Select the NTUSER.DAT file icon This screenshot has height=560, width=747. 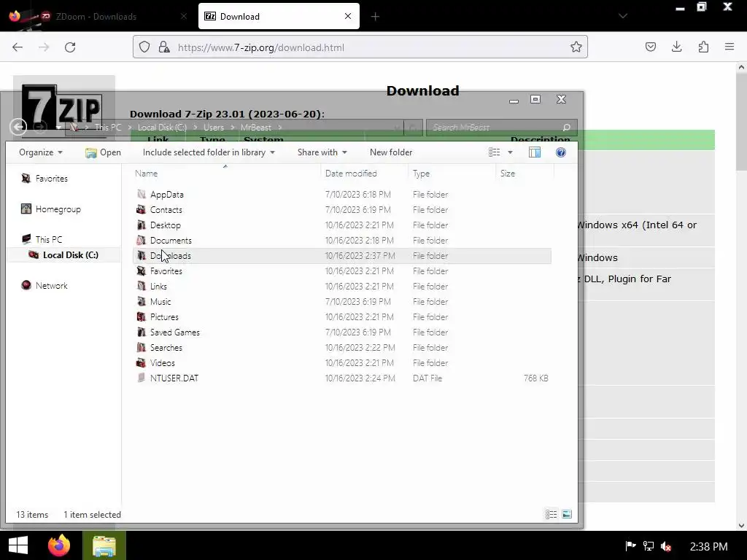(x=141, y=378)
